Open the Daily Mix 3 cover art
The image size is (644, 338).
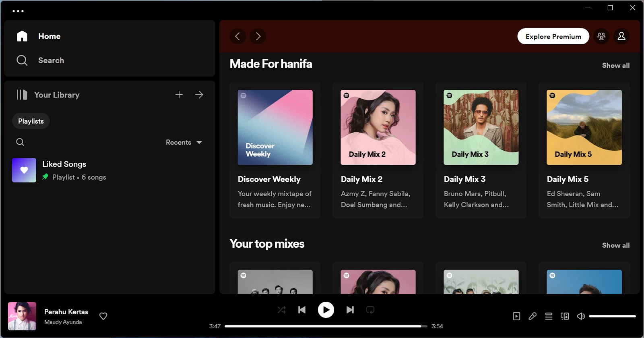tap(481, 127)
